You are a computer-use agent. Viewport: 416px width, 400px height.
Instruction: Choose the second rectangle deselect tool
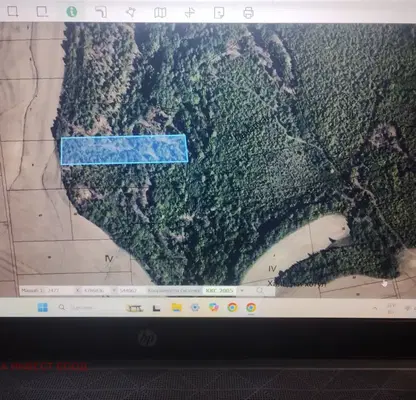[x=42, y=11]
